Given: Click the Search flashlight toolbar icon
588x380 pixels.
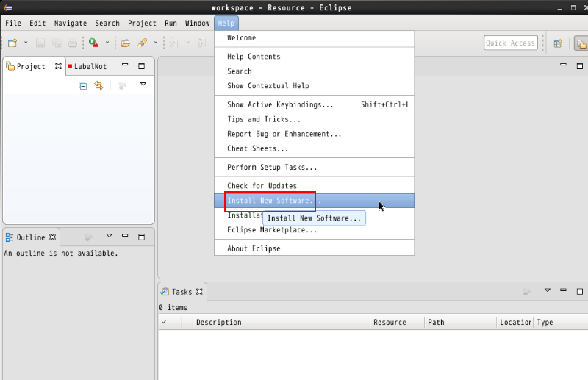Looking at the screenshot, I should tap(142, 43).
